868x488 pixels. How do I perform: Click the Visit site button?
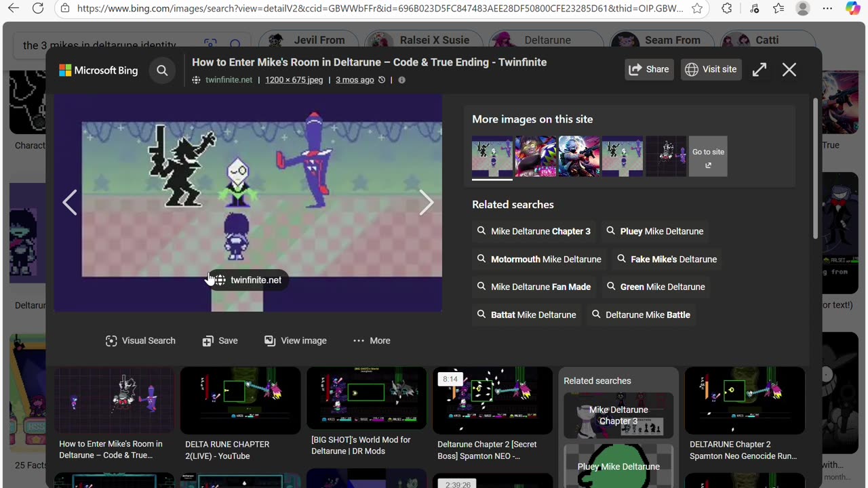tap(711, 69)
